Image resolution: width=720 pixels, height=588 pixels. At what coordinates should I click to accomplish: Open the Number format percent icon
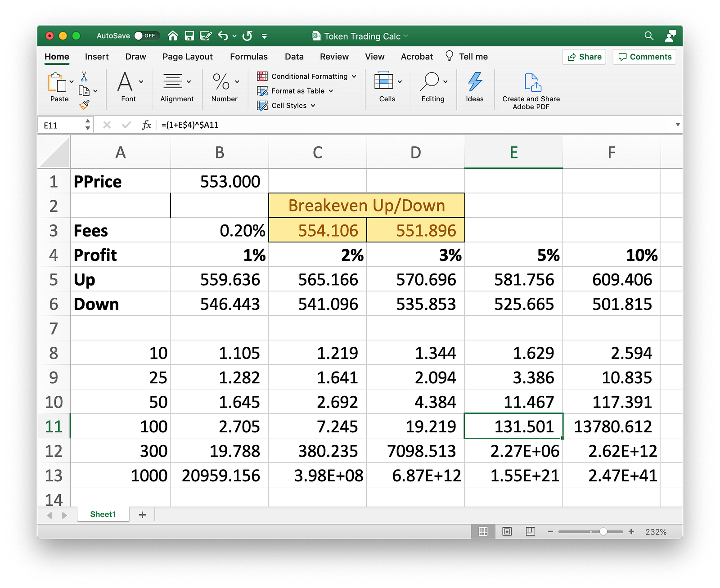coord(221,82)
